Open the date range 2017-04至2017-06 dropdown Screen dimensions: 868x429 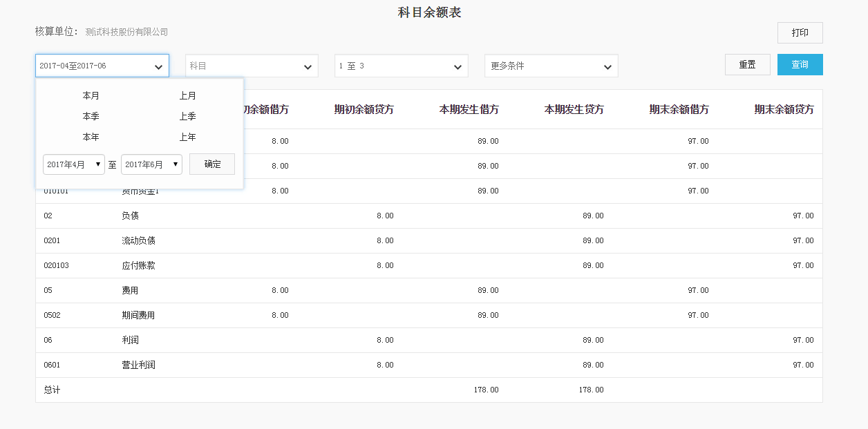pyautogui.click(x=102, y=66)
